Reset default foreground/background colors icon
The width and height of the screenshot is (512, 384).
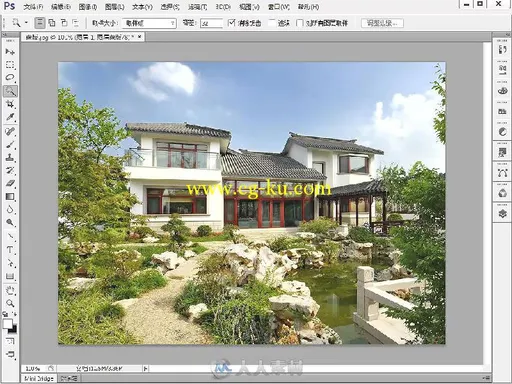[6, 314]
